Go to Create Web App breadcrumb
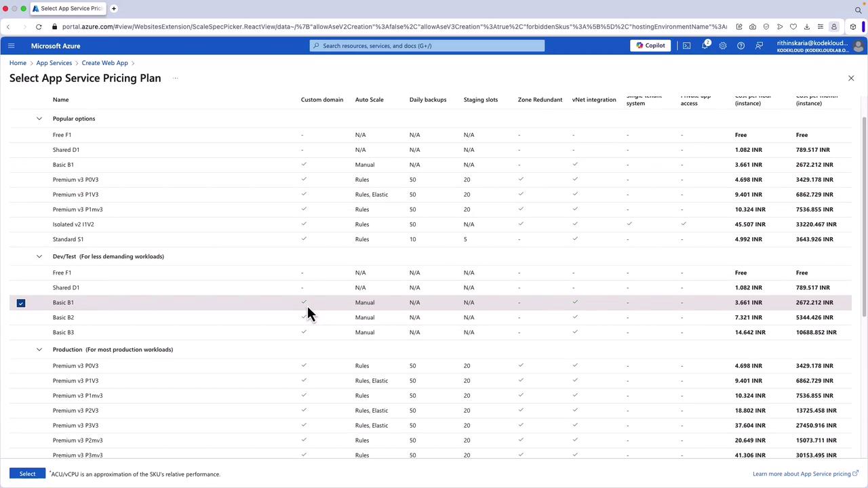 coord(104,62)
